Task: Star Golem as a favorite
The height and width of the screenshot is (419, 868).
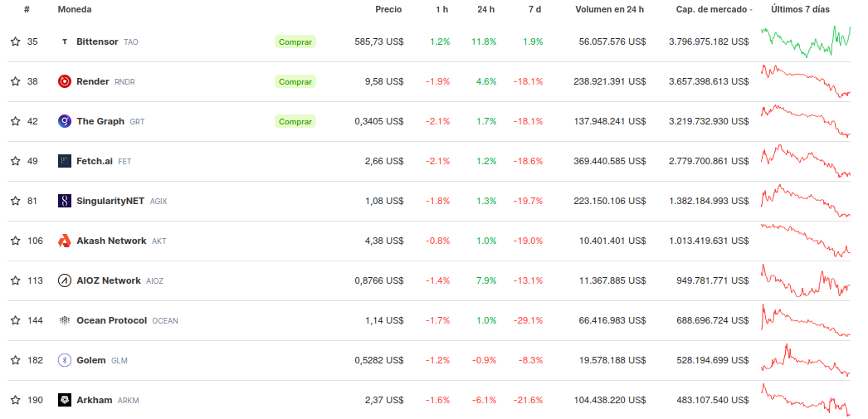Action: click(x=16, y=360)
